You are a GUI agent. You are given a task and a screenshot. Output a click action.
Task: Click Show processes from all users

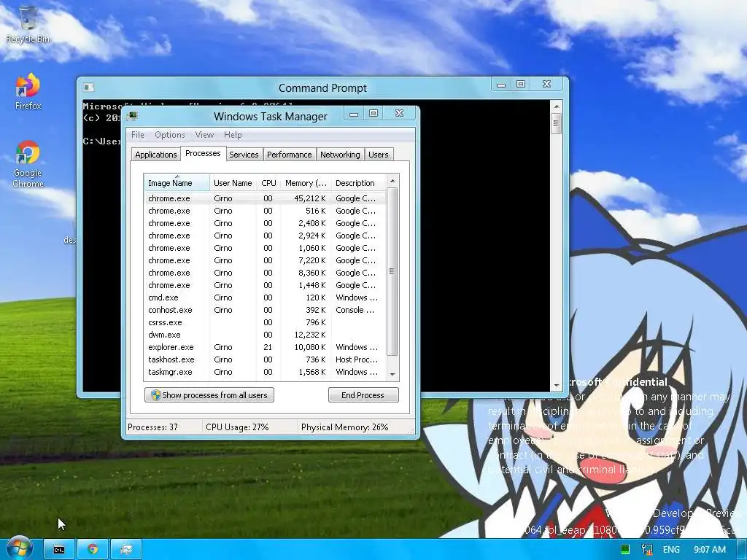tap(209, 394)
